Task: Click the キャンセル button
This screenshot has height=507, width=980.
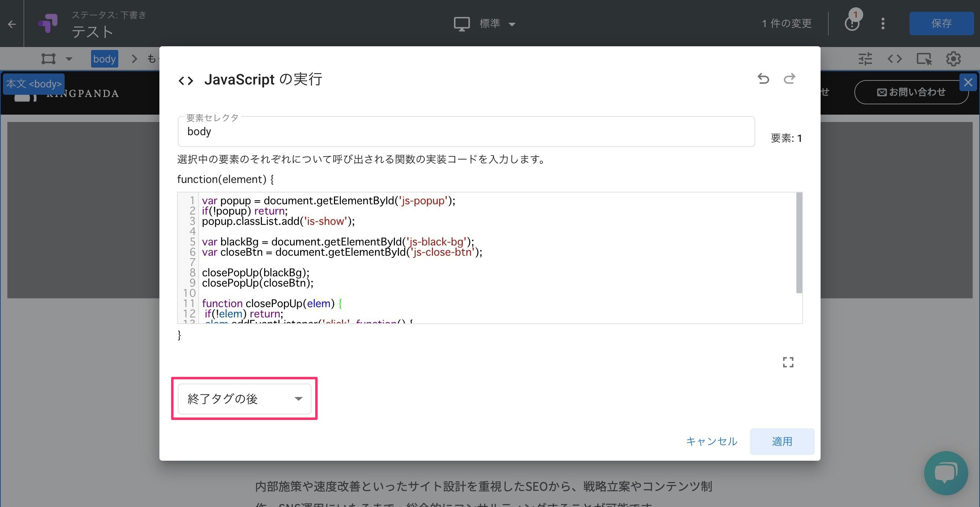Action: point(711,442)
